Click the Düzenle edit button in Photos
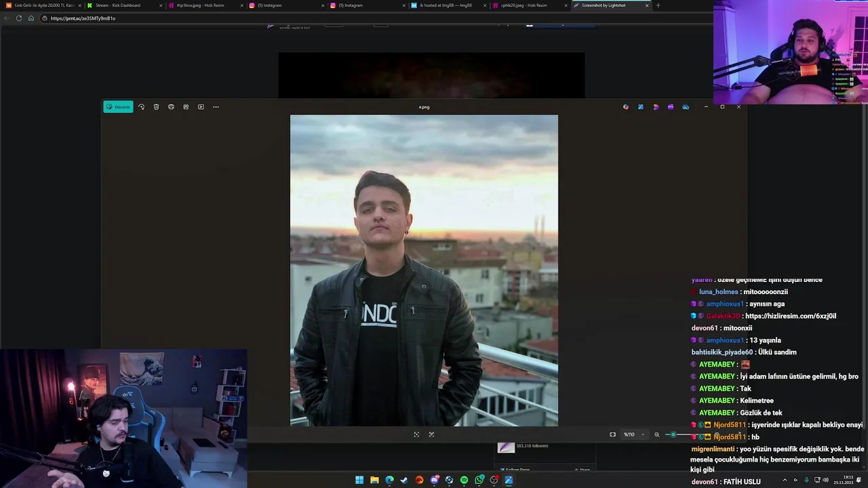 (x=118, y=106)
